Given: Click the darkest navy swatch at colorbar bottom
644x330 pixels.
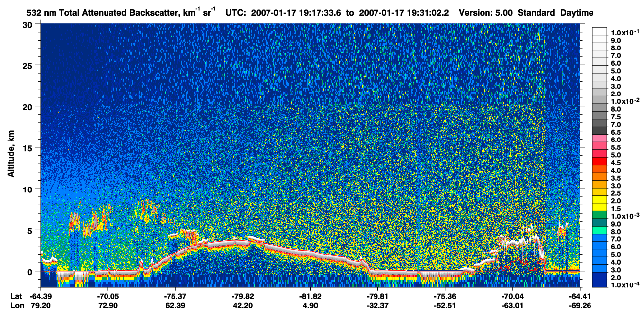Looking at the screenshot, I should (x=599, y=283).
